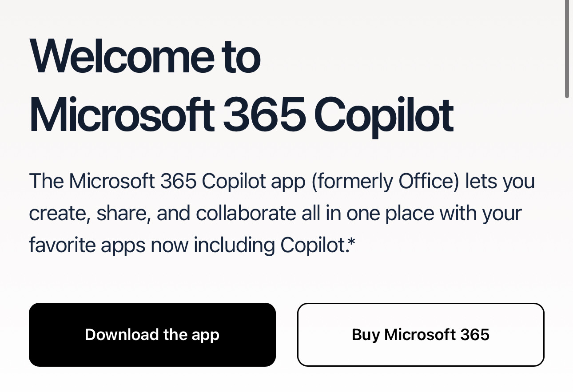
Task: Click the word "including" in the description
Action: pyautogui.click(x=234, y=245)
